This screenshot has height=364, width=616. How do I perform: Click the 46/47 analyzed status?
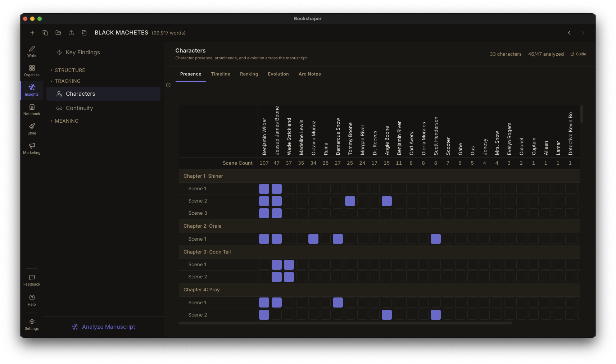click(546, 54)
